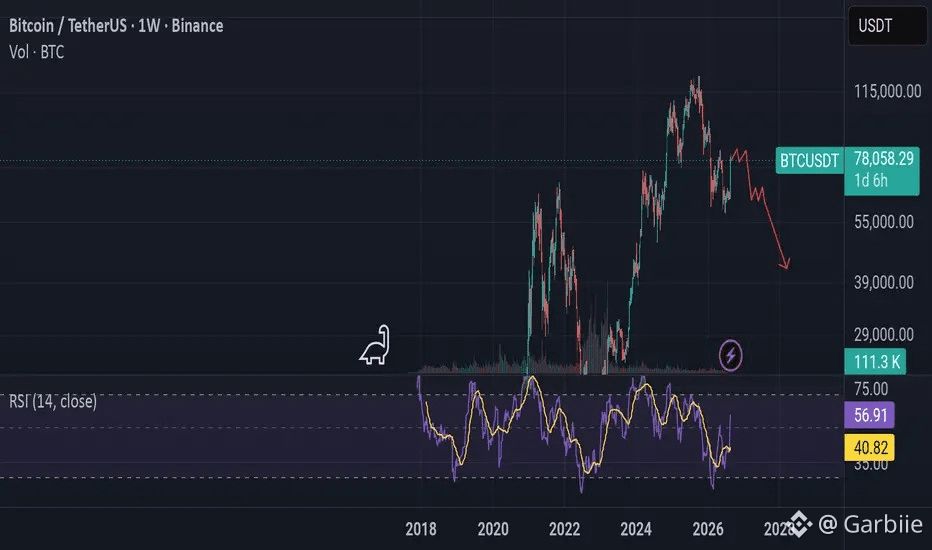Click the 111.3 K volume value label
932x550 pixels.
tap(875, 362)
